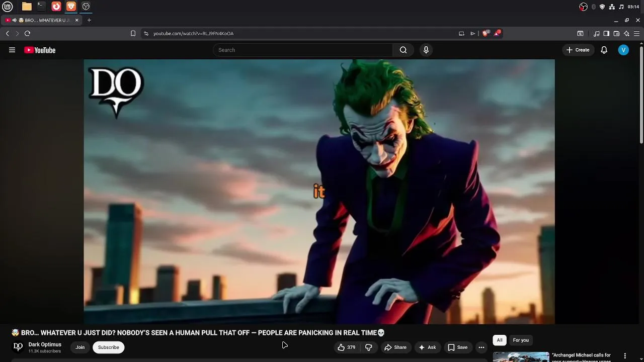Open Archangel Michael suggested video thumbnail

click(521, 357)
